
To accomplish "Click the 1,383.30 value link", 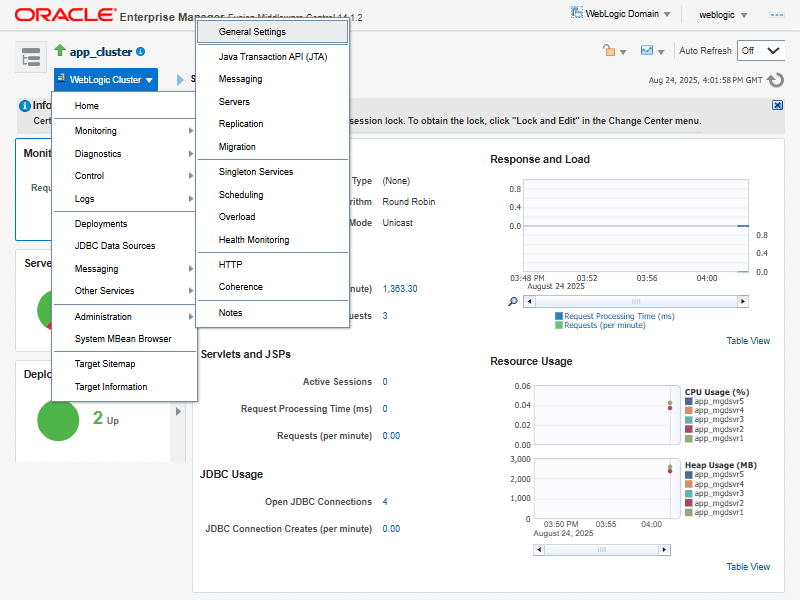I will (399, 289).
